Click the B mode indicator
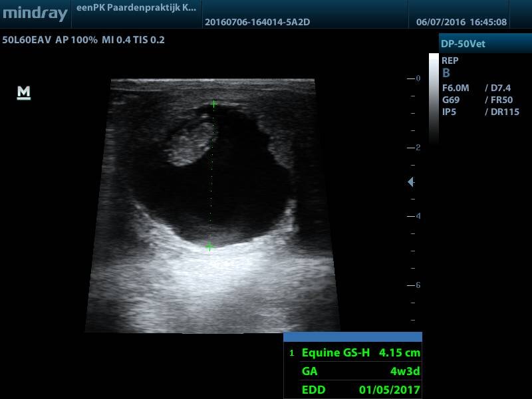Image resolution: width=532 pixels, height=399 pixels. (x=446, y=73)
